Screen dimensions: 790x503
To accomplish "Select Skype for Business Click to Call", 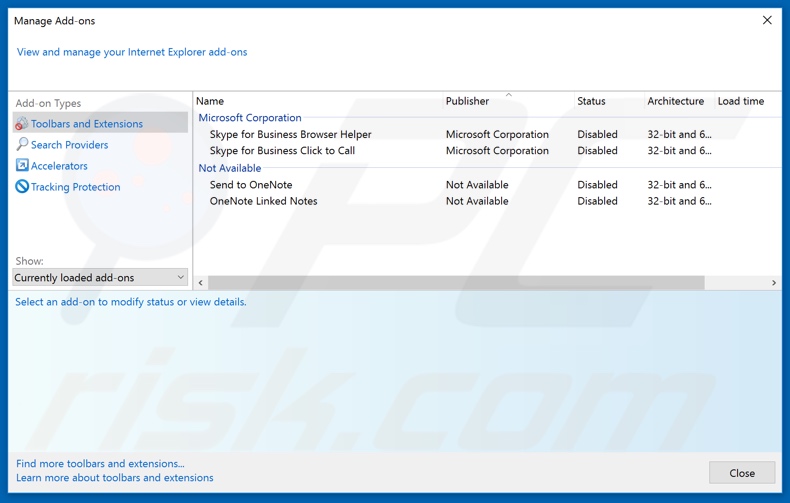I will (x=282, y=151).
